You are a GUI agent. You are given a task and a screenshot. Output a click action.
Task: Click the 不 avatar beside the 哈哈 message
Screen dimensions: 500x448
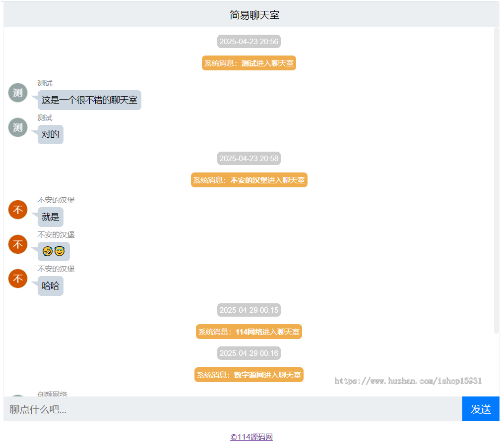(x=18, y=279)
